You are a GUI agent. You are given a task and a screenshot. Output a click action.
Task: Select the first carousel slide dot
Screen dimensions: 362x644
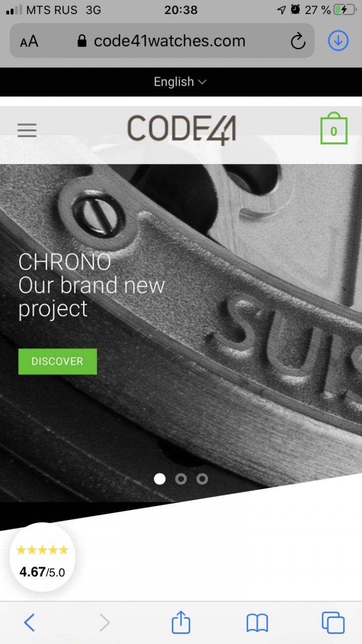click(x=160, y=478)
